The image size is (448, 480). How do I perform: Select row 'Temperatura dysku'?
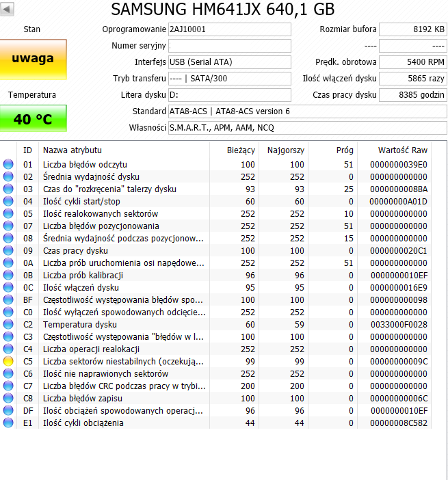215,324
